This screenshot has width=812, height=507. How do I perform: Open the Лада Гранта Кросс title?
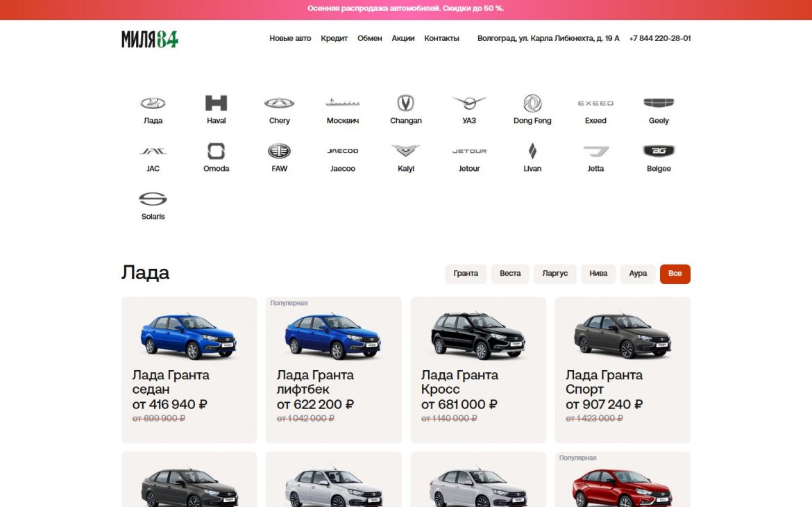point(460,382)
